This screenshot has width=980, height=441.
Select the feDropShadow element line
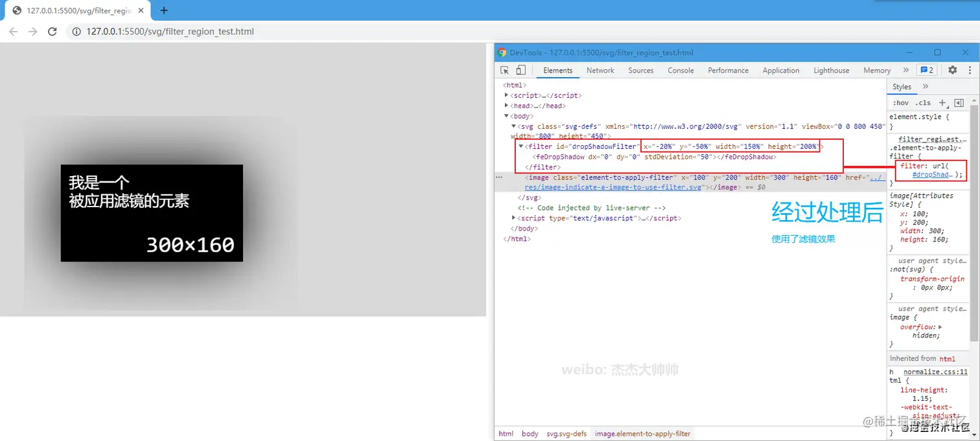[654, 157]
